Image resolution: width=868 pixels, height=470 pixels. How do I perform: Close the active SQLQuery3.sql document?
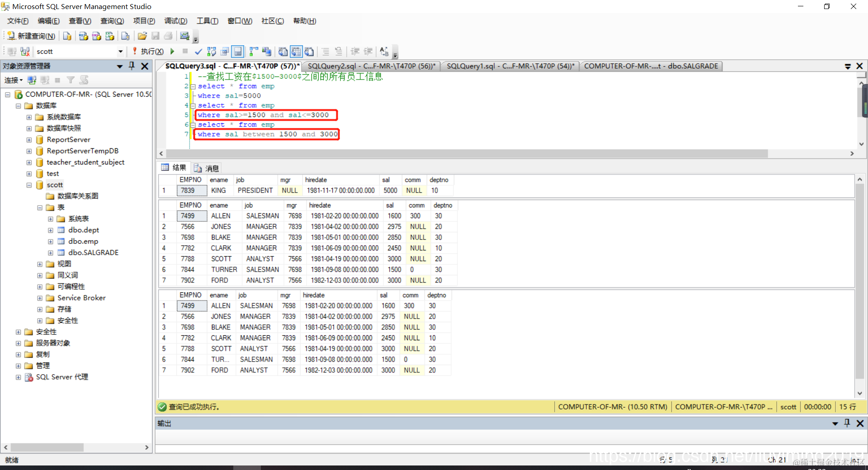pos(860,66)
